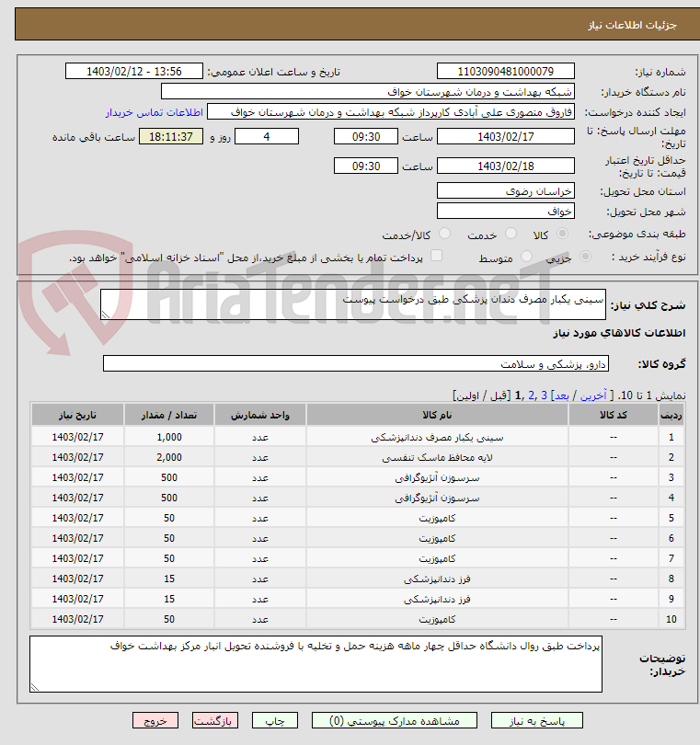Click کامپوزیت in row 10
This screenshot has height=745, width=700.
(437, 619)
